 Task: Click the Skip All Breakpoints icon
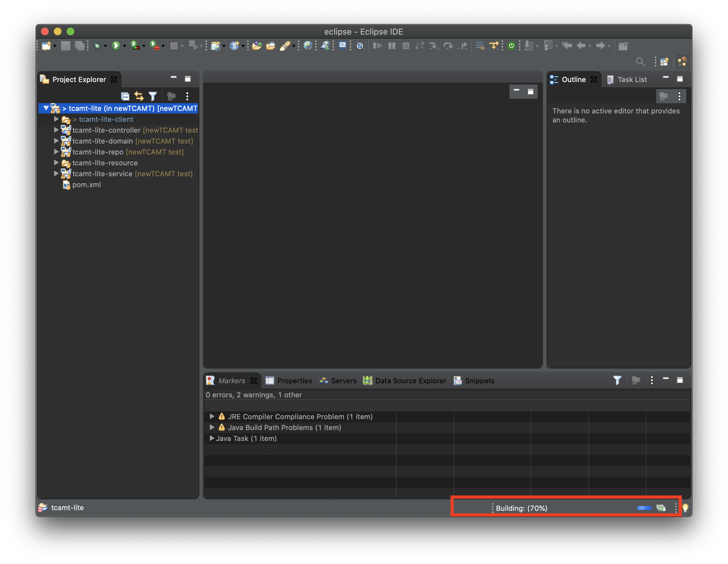(360, 46)
